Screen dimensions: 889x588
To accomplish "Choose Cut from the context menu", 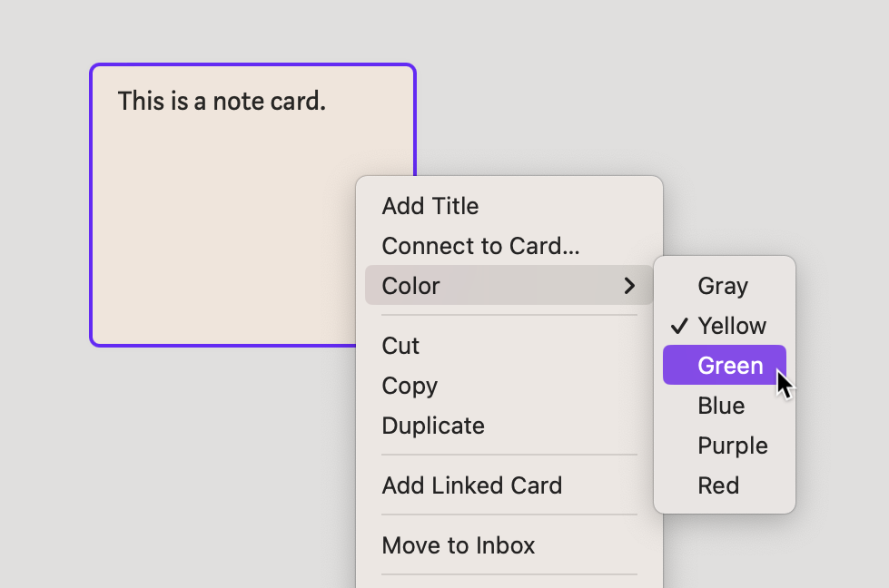I will pyautogui.click(x=509, y=346).
